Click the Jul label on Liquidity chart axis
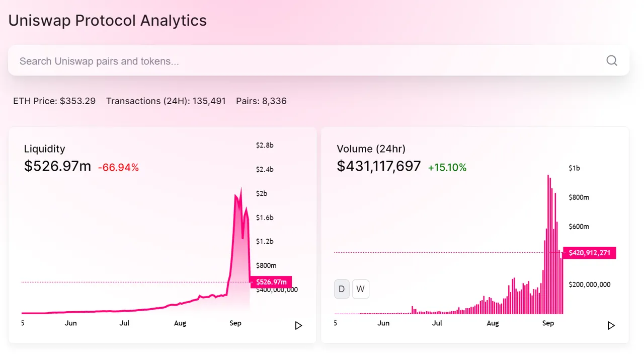 coord(124,323)
